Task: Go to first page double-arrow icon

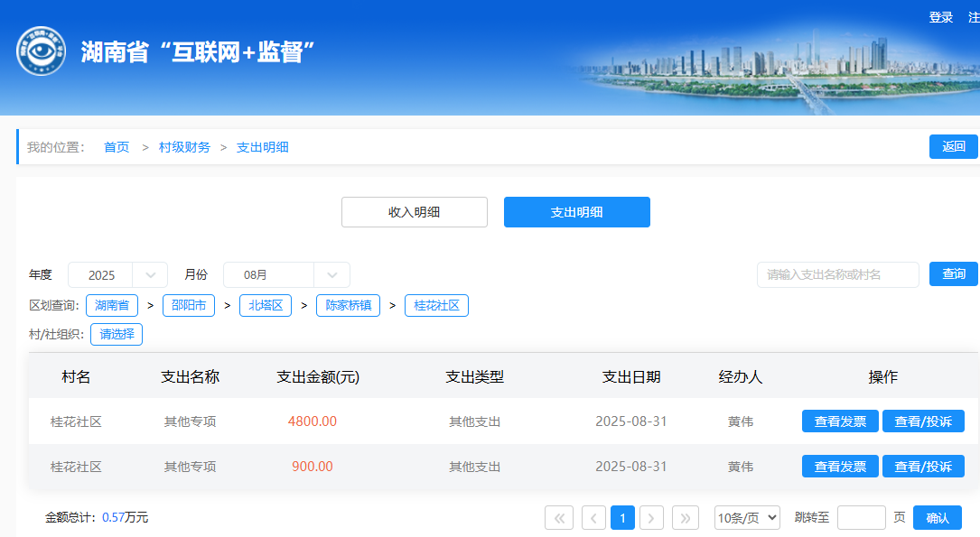Action: pyautogui.click(x=559, y=518)
